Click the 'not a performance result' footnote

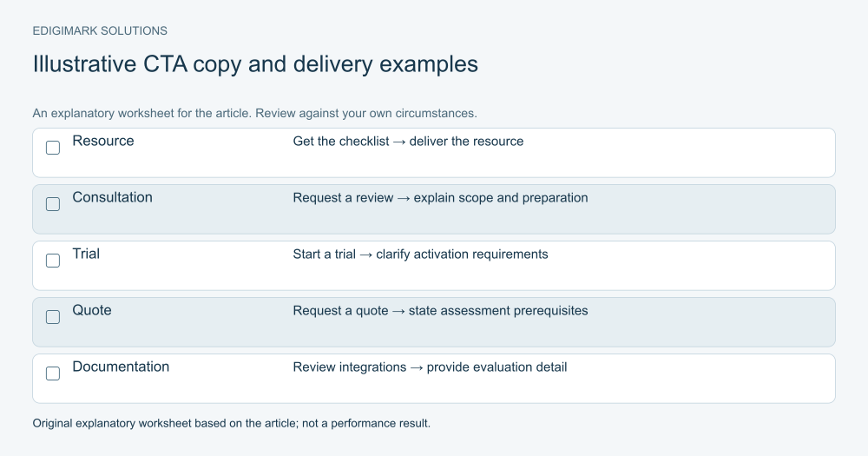tap(366, 423)
